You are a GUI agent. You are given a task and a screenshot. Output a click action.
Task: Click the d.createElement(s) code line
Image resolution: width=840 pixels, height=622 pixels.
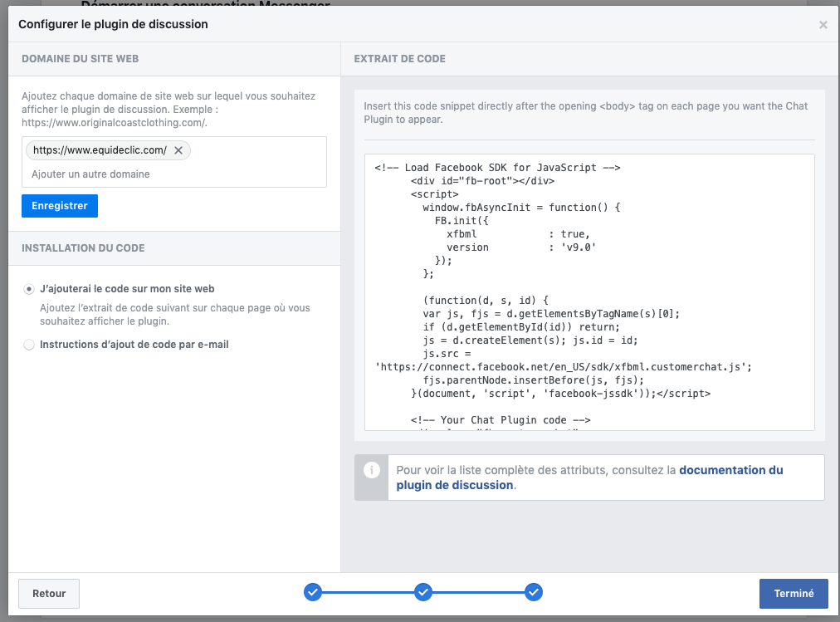pyautogui.click(x=530, y=340)
